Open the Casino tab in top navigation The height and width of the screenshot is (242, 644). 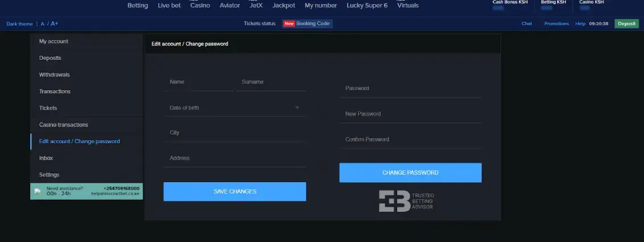click(199, 6)
